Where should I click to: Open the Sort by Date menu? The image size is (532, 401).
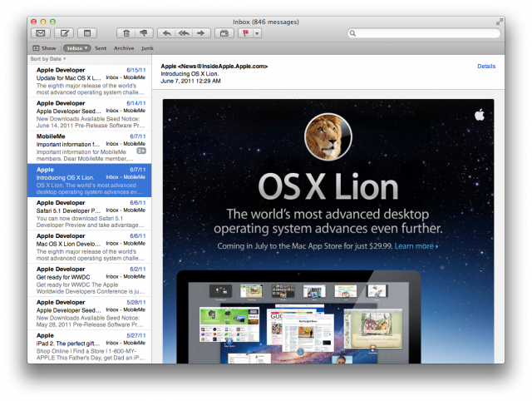click(48, 59)
